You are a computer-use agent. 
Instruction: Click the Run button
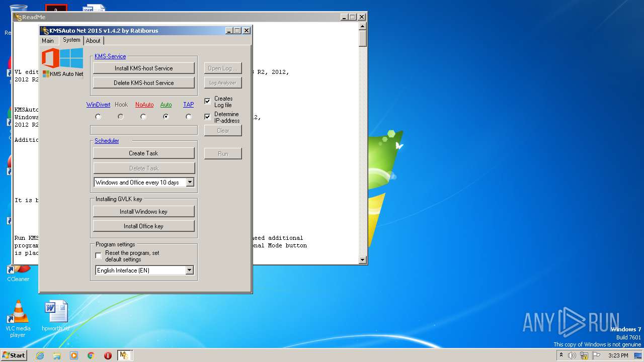coord(223,153)
